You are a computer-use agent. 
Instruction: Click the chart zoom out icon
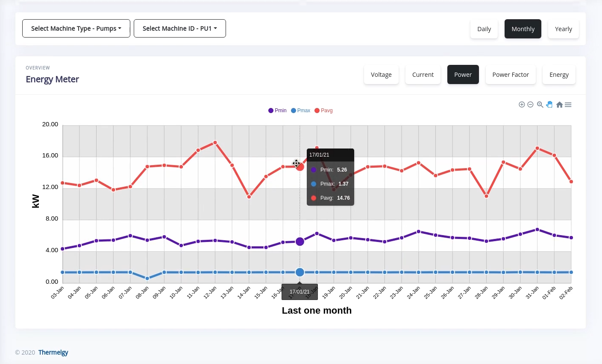click(x=530, y=105)
